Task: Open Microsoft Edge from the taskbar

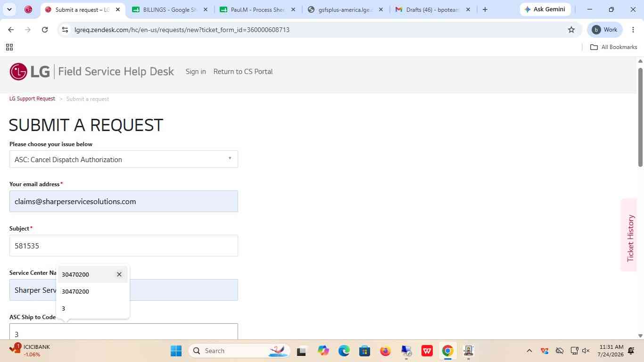Action: 344,351
